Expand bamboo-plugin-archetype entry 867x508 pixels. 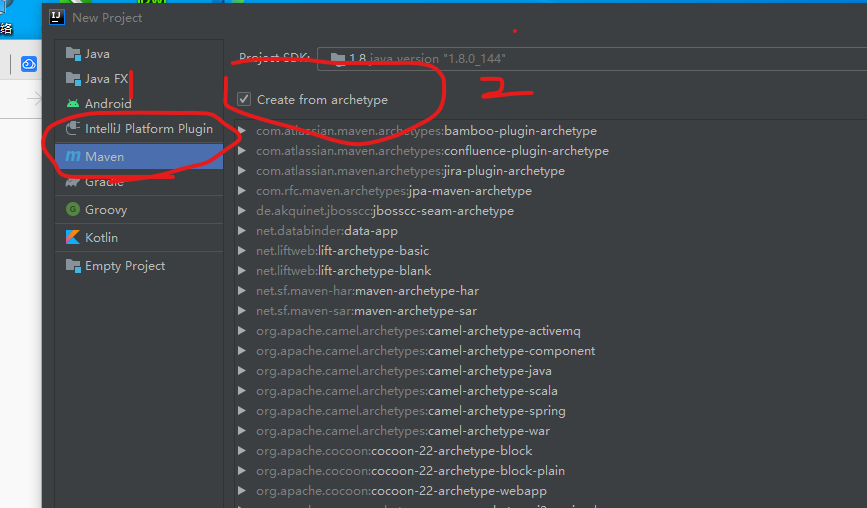point(242,130)
